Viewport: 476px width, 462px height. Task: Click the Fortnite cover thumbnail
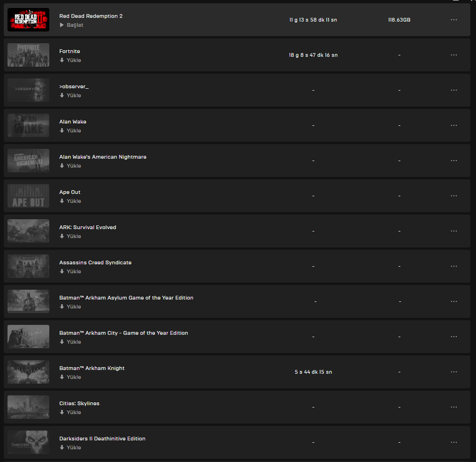[28, 55]
